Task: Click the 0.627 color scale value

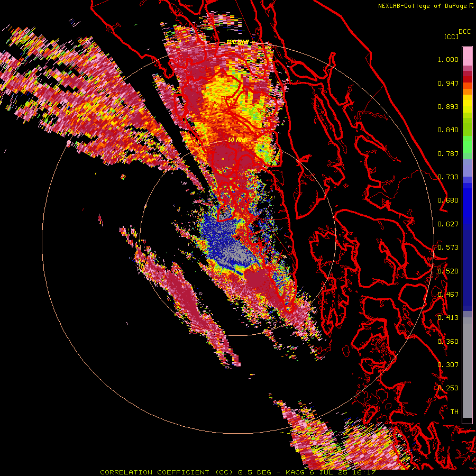Action: point(448,224)
